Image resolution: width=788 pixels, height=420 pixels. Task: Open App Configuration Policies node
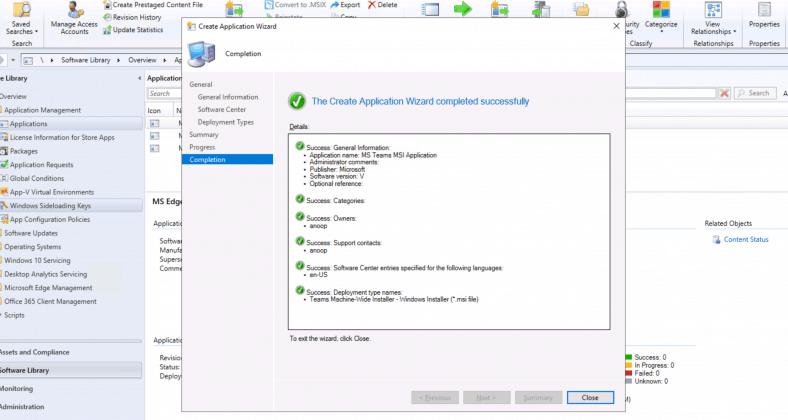(x=50, y=220)
